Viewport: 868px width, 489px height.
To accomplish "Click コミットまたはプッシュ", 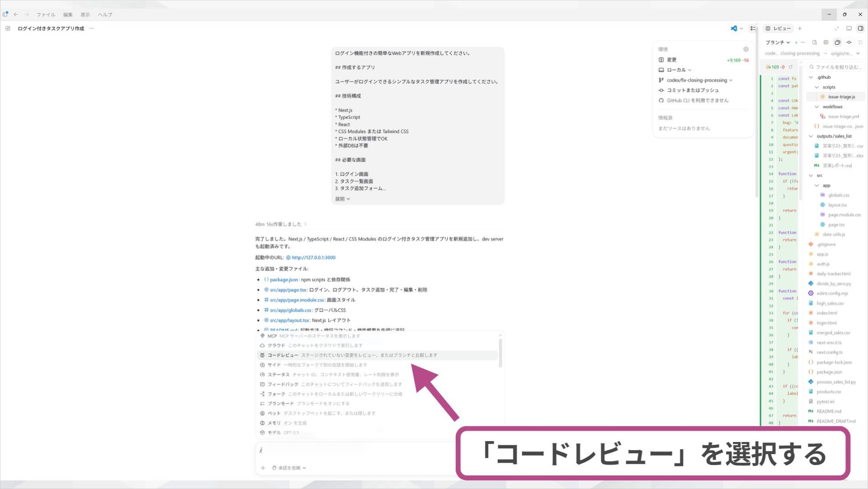I will pyautogui.click(x=689, y=90).
